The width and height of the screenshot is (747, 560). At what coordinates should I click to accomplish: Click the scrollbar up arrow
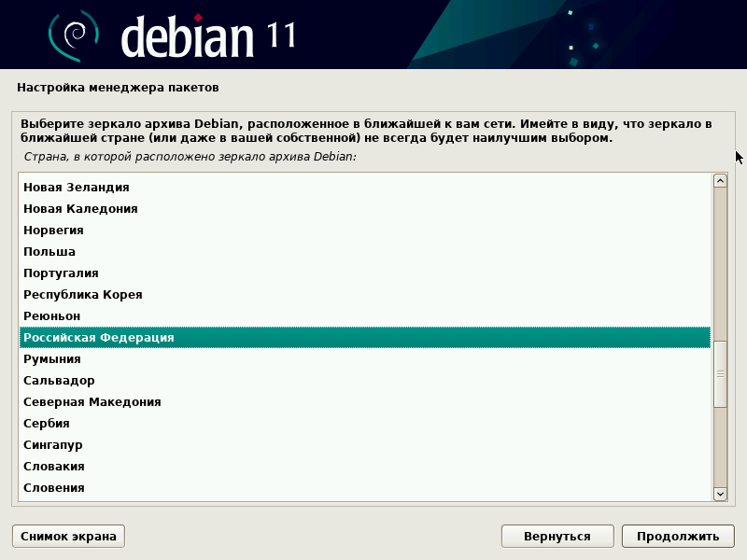click(x=718, y=178)
